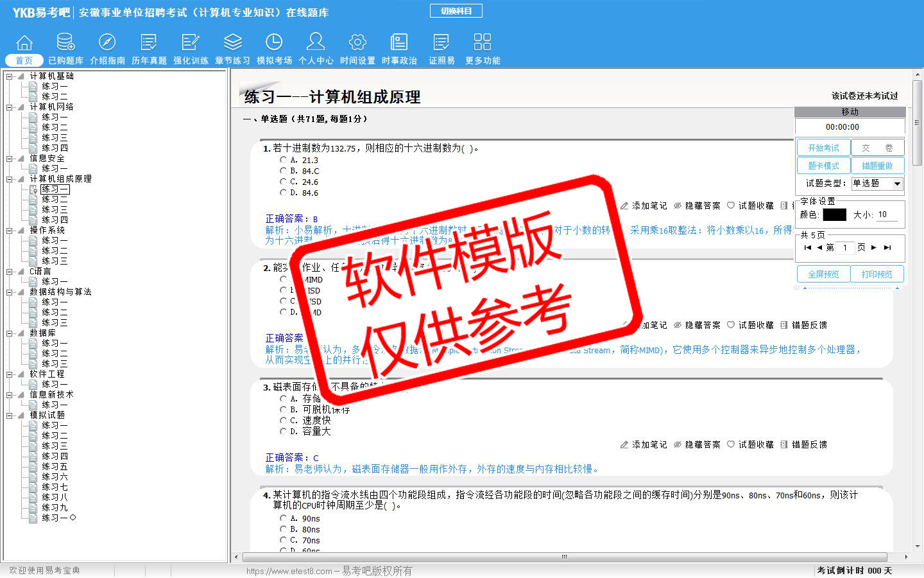Switch to the 首页 home tab
924x578 pixels.
pos(24,60)
